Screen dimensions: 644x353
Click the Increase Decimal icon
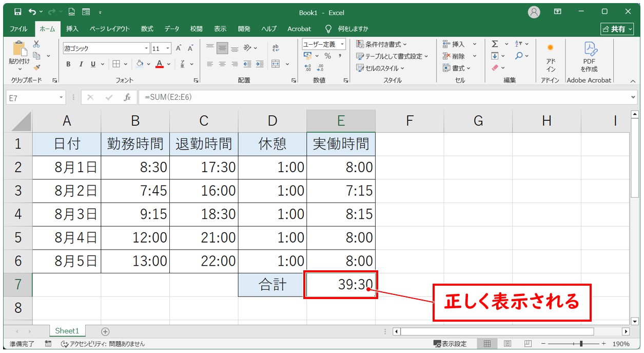[x=308, y=68]
